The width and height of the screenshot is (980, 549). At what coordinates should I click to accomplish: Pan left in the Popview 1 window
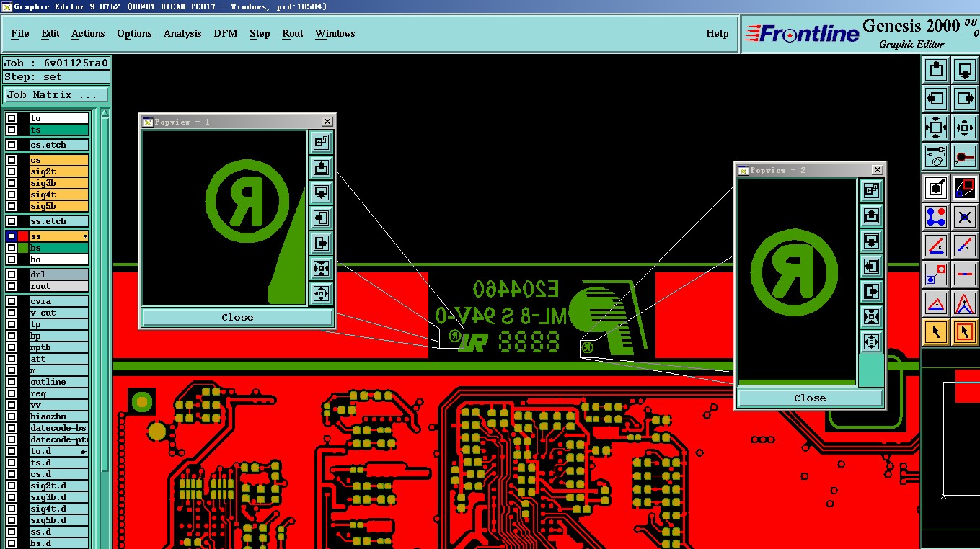tap(321, 218)
